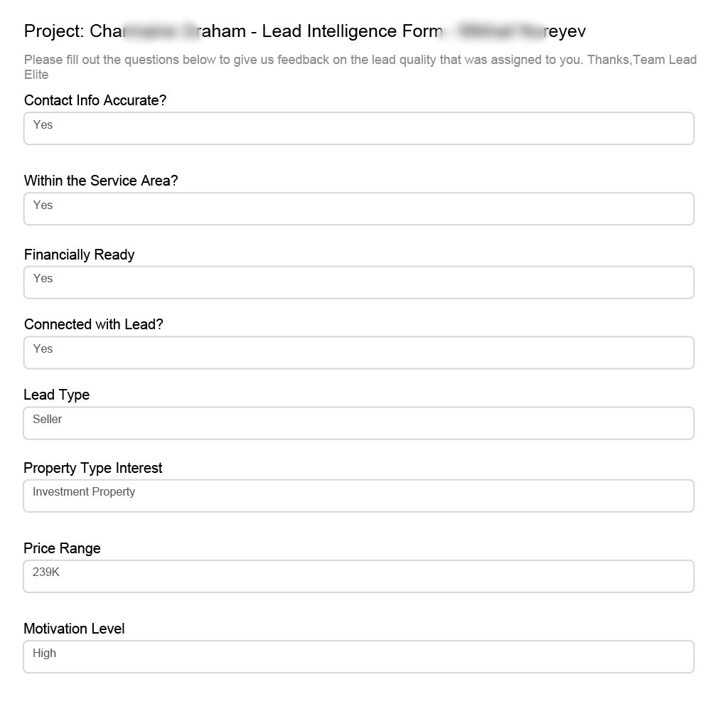Click the 'Motivation Level' label
This screenshot has width=728, height=704.
coord(74,629)
